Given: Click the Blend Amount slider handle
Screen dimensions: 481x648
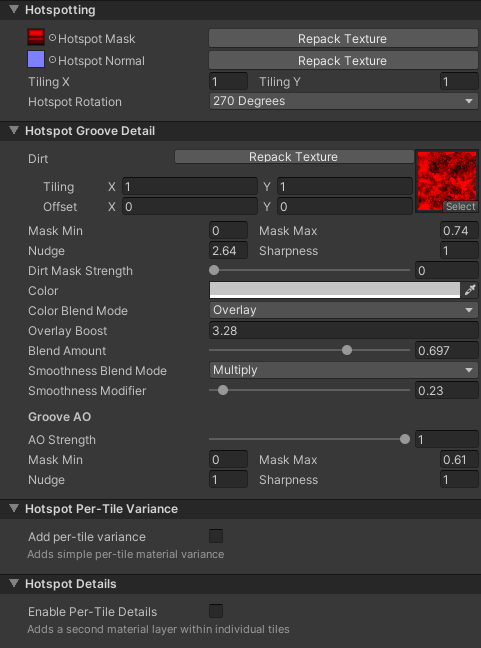Looking at the screenshot, I should pyautogui.click(x=347, y=350).
